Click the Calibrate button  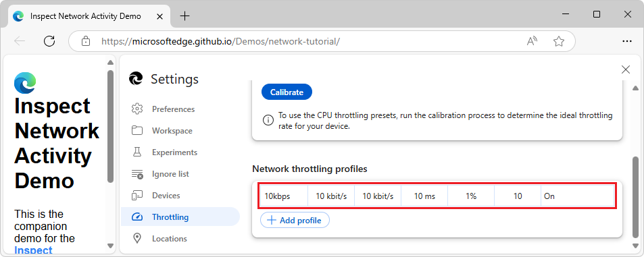pyautogui.click(x=287, y=92)
